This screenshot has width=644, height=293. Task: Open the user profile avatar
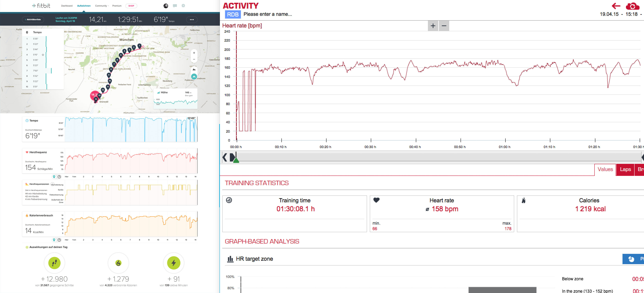pos(166,6)
